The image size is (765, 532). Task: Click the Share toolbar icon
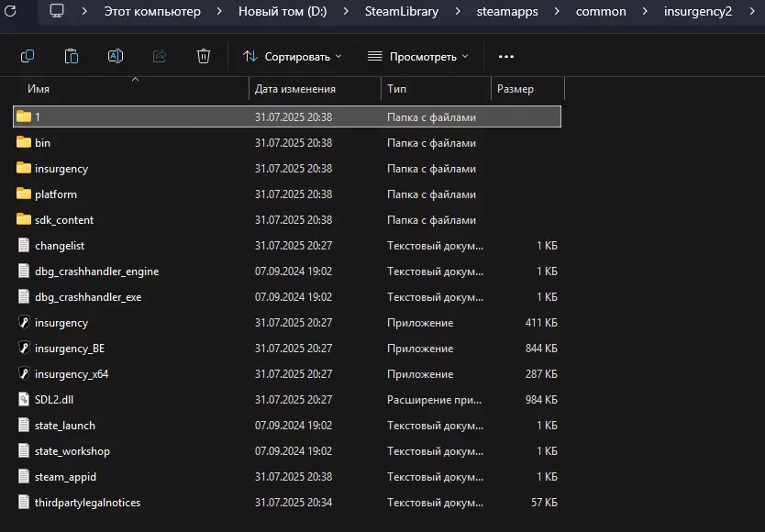[x=160, y=57]
